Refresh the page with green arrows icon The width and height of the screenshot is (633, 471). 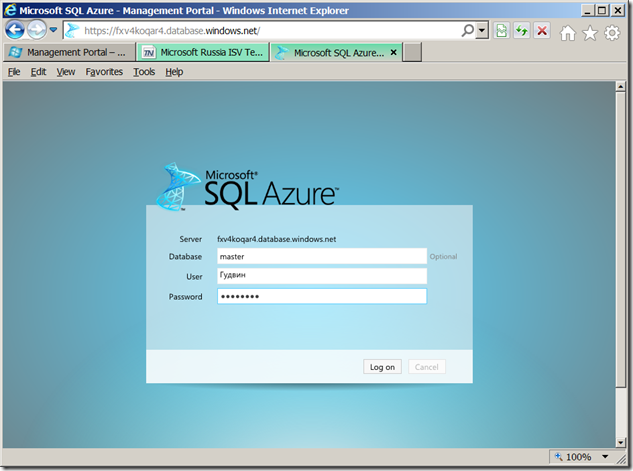click(522, 31)
